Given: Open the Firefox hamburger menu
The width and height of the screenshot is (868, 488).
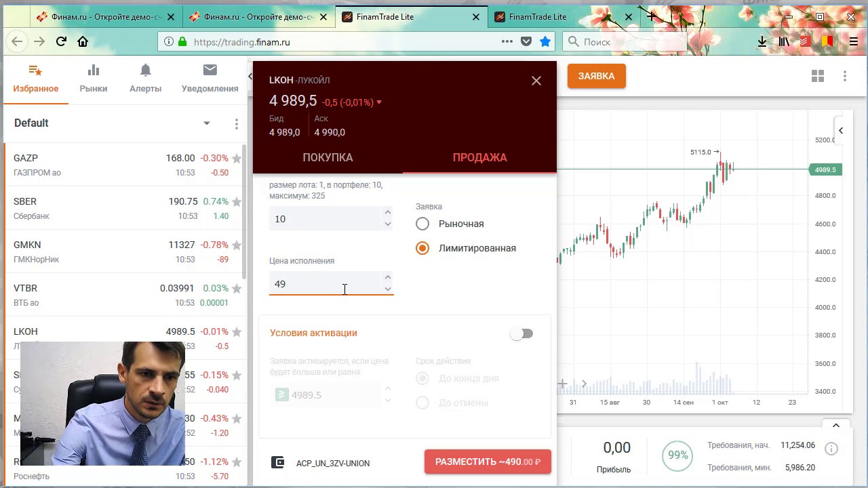Looking at the screenshot, I should [x=854, y=41].
